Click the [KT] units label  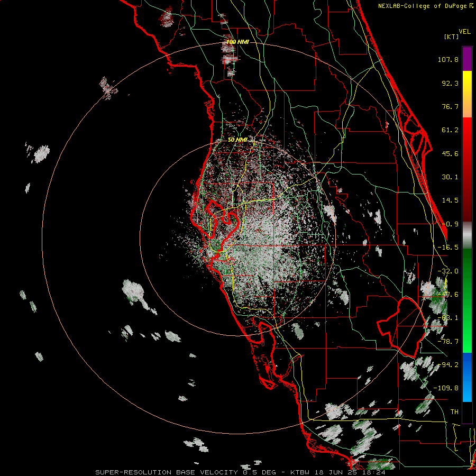click(452, 36)
